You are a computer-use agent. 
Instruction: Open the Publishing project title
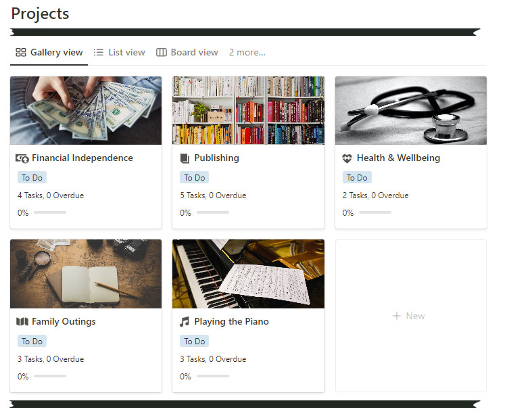pyautogui.click(x=217, y=158)
